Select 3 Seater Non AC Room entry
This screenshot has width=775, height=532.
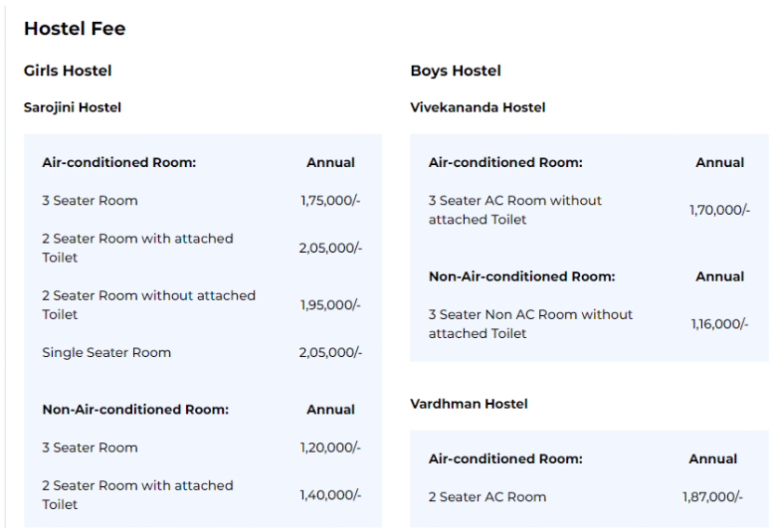(x=530, y=324)
